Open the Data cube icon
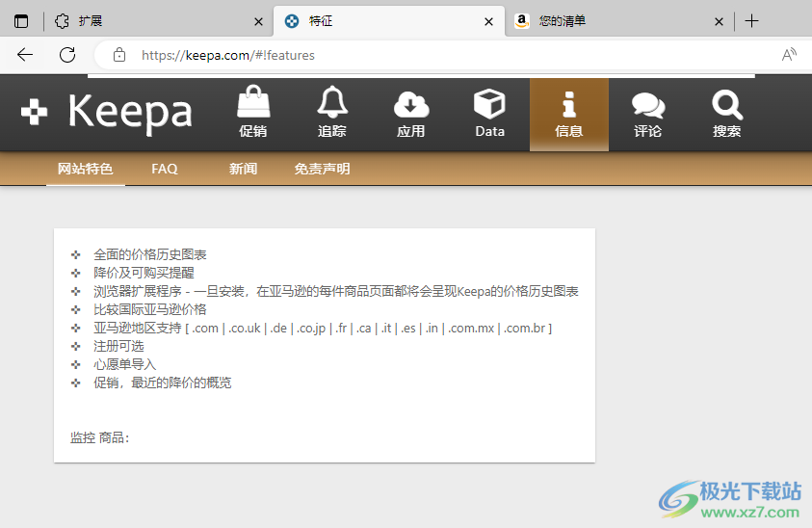 (x=490, y=113)
